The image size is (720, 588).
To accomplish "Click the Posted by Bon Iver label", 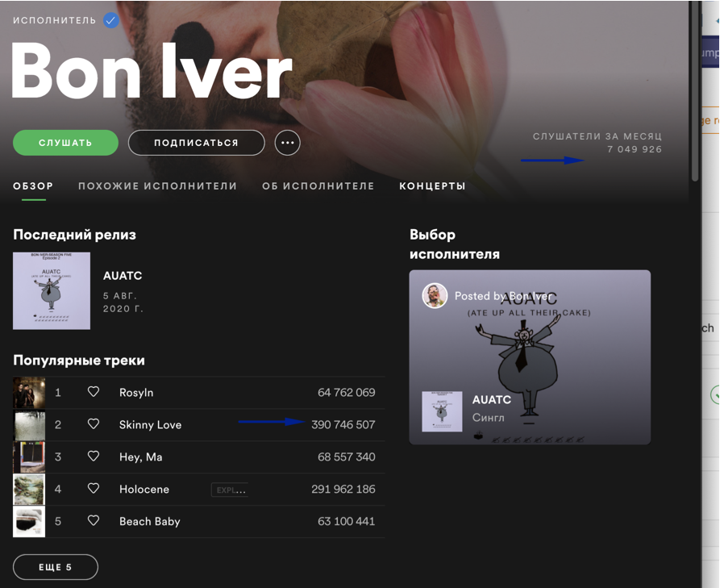I will (x=503, y=296).
